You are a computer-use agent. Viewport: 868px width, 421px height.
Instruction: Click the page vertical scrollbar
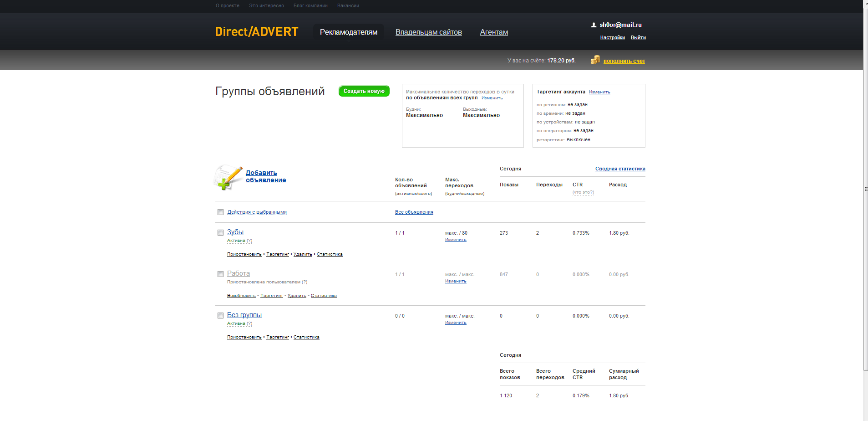tap(865, 189)
